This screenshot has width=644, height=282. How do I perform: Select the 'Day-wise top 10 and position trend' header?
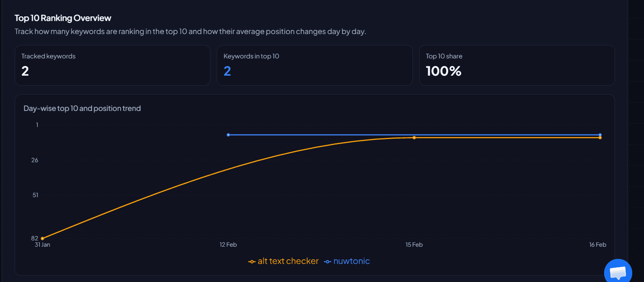(x=82, y=108)
